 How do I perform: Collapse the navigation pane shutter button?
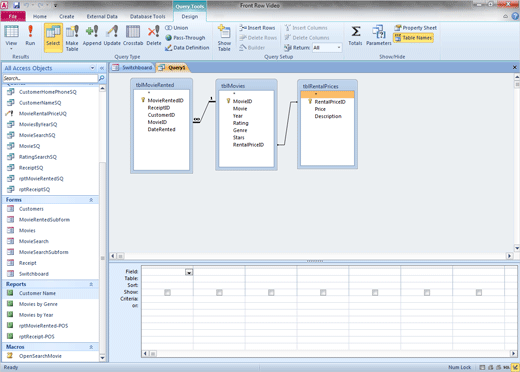pyautogui.click(x=102, y=68)
